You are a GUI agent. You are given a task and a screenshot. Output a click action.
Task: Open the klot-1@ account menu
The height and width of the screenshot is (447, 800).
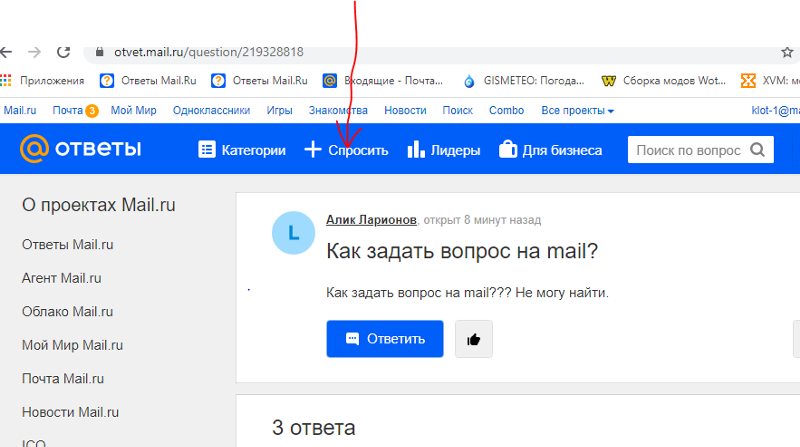click(776, 110)
